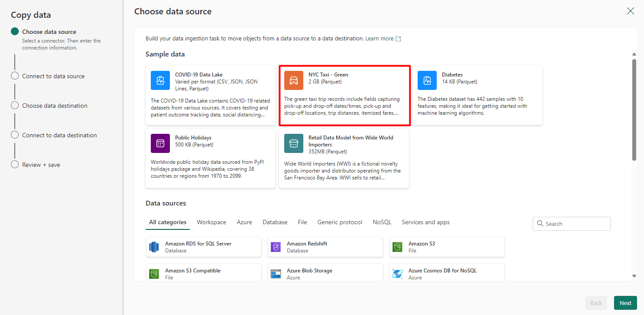Viewport: 644px width, 315px height.
Task: Select the Amazon S3 bucket icon
Action: coord(397,247)
